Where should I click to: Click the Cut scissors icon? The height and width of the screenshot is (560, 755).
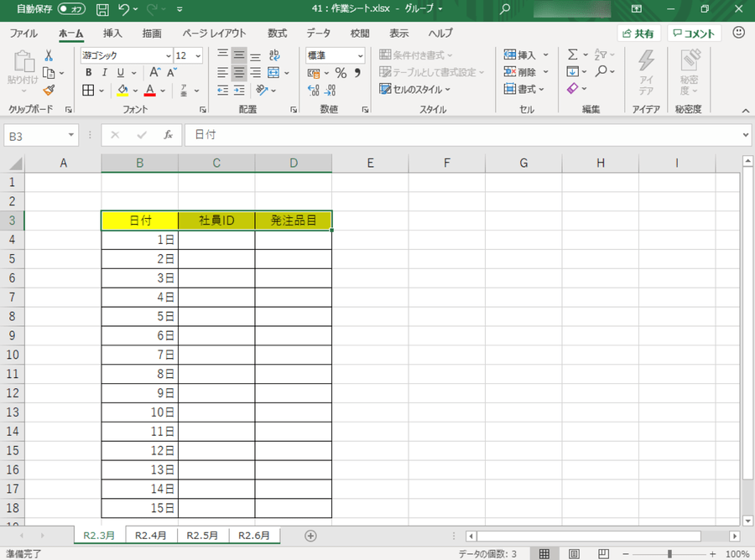(x=49, y=55)
